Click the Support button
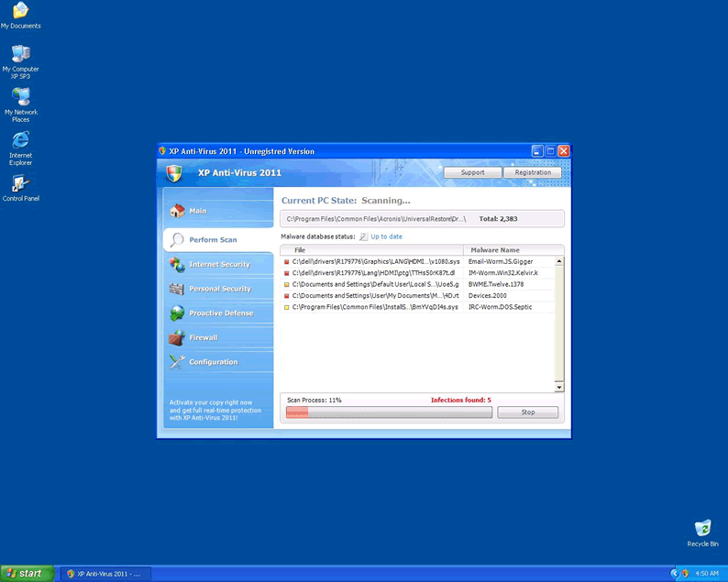Image resolution: width=728 pixels, height=582 pixels. click(472, 172)
